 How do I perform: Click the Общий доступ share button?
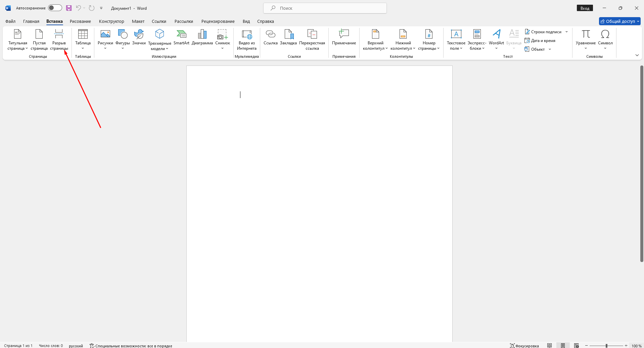tap(619, 21)
